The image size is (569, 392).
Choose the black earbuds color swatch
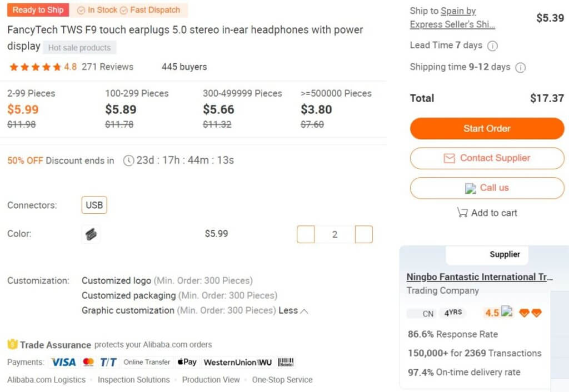(x=91, y=234)
